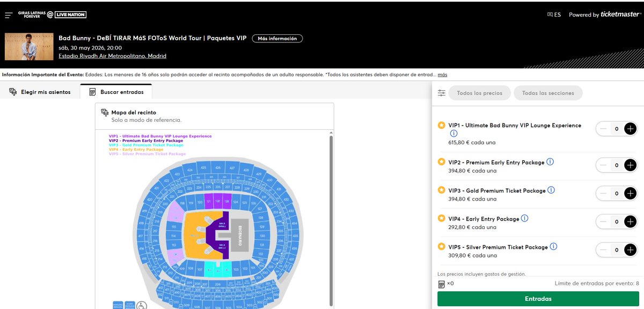The width and height of the screenshot is (644, 309).
Task: Click "Los precios incluyen gastos de gestión" note
Action: 481,274
